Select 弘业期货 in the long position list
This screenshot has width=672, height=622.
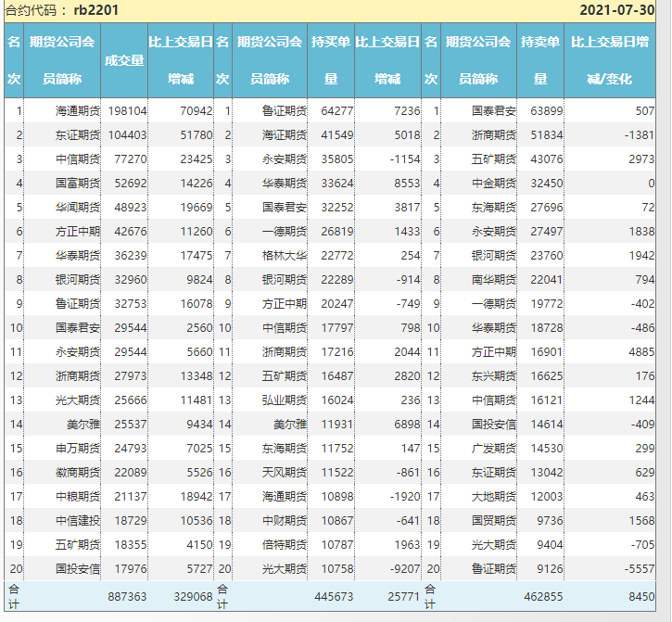point(285,400)
